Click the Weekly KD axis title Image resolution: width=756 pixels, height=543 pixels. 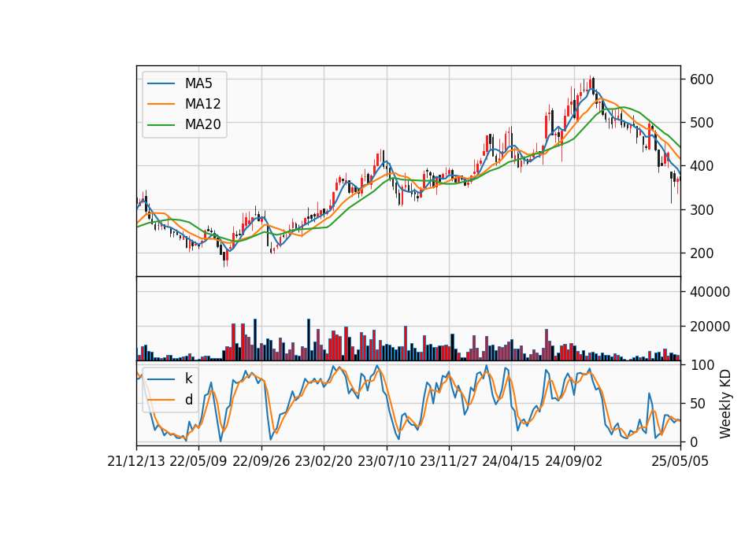coord(724,404)
